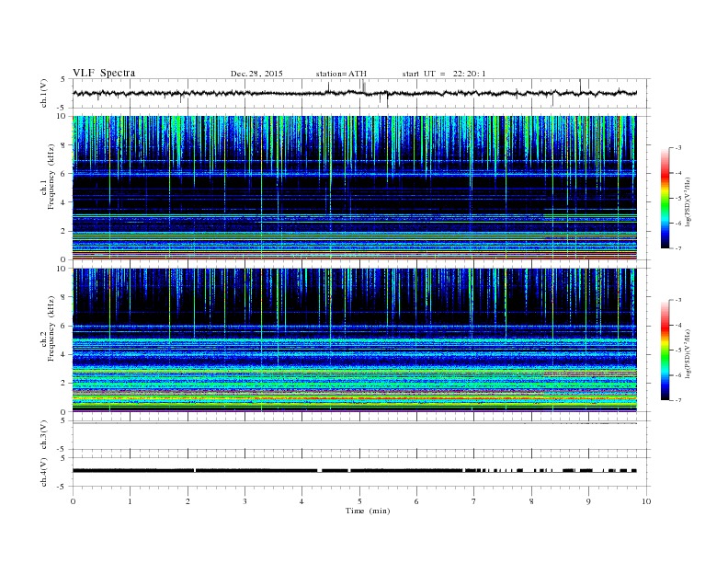Click time axis tick label "1"
This screenshot has height=563, width=728.
tap(131, 501)
